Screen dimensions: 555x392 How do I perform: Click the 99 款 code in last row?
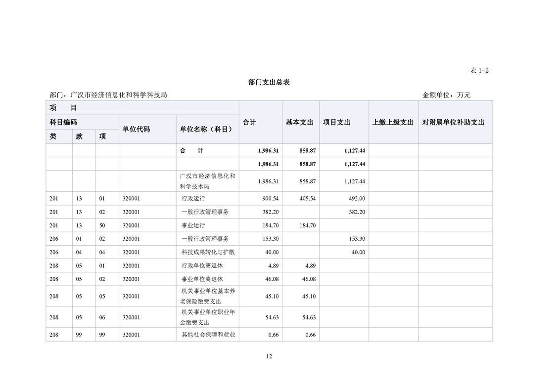[79, 335]
